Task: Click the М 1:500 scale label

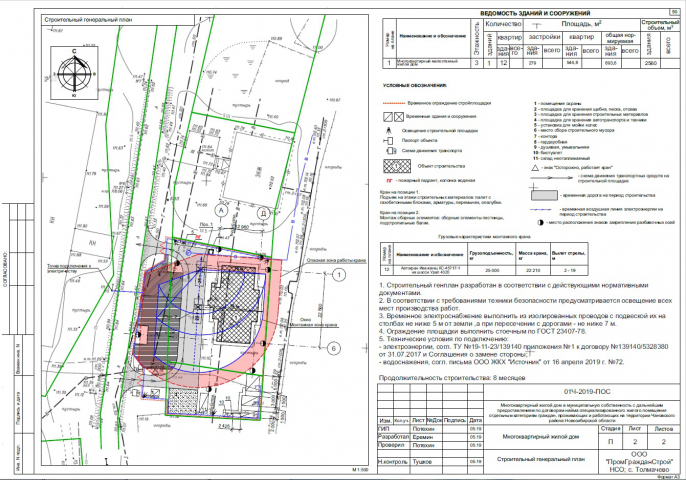Action: 360,469
